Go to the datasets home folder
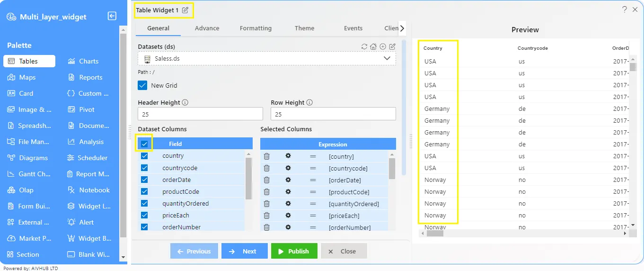644x271 pixels. pyautogui.click(x=373, y=46)
